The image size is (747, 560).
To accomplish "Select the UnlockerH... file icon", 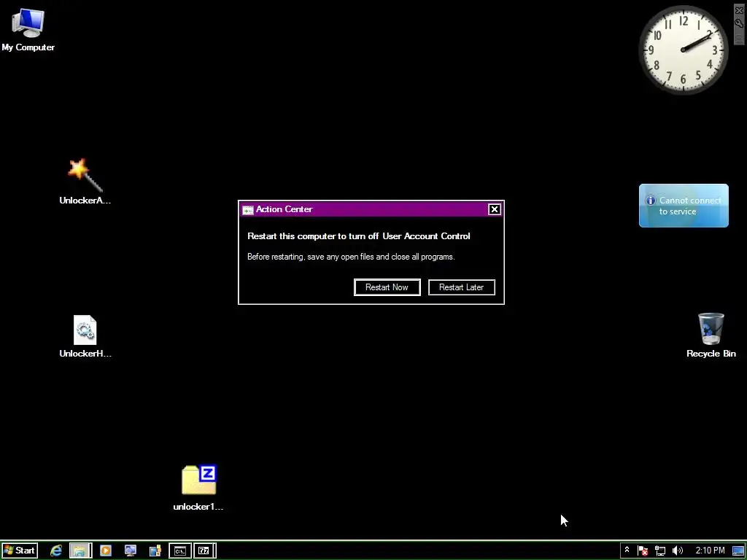I will [x=85, y=335].
